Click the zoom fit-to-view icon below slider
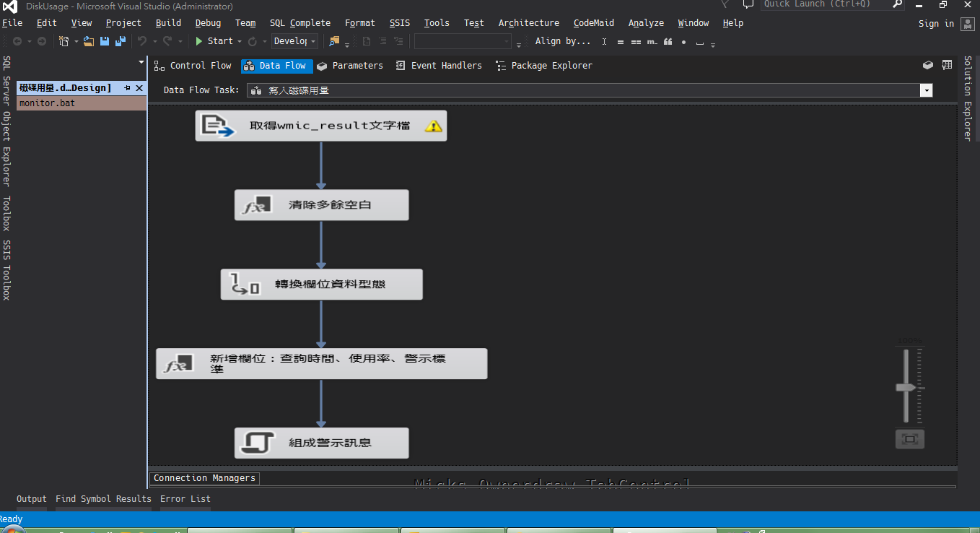This screenshot has height=533, width=980. click(x=910, y=439)
